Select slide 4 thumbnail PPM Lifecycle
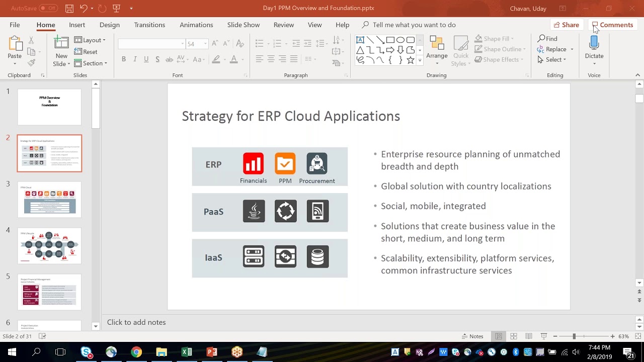 pos(49,246)
